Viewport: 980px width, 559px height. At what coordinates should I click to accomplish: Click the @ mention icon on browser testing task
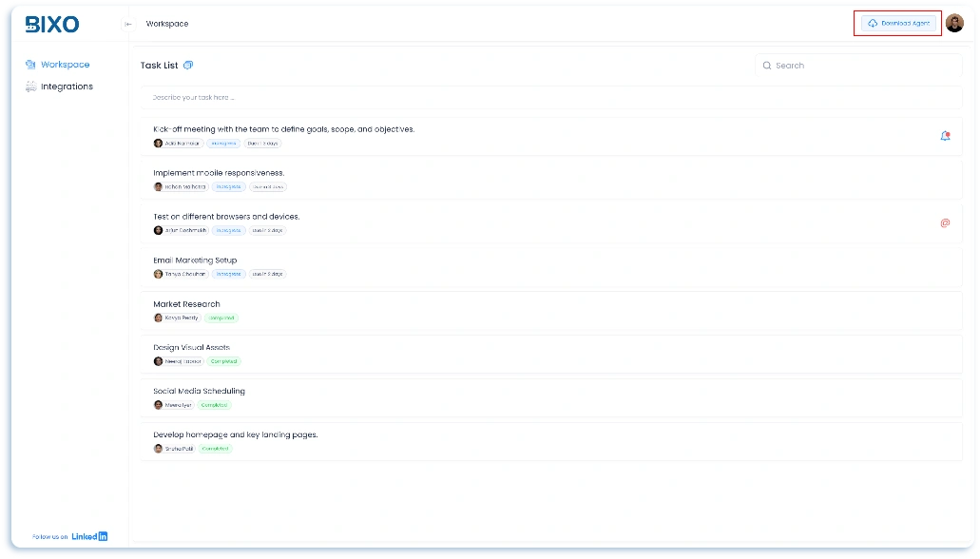pyautogui.click(x=945, y=222)
